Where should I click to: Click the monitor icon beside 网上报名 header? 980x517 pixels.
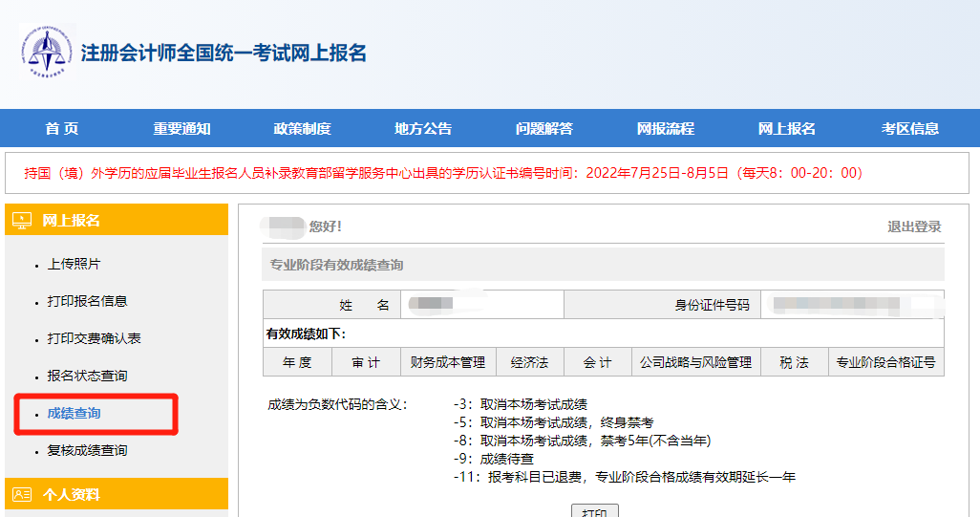pyautogui.click(x=22, y=220)
